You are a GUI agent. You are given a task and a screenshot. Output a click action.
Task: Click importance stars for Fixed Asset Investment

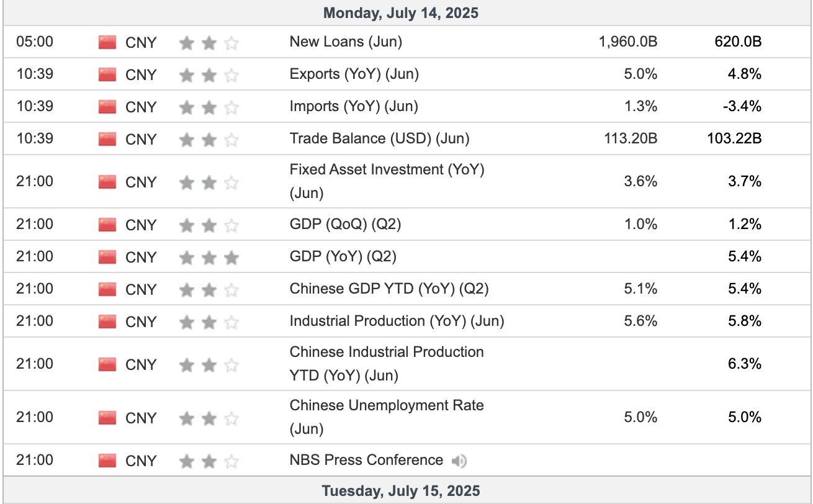click(209, 182)
